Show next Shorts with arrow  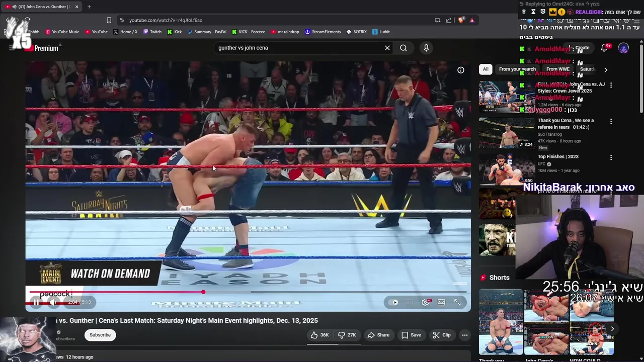612,329
